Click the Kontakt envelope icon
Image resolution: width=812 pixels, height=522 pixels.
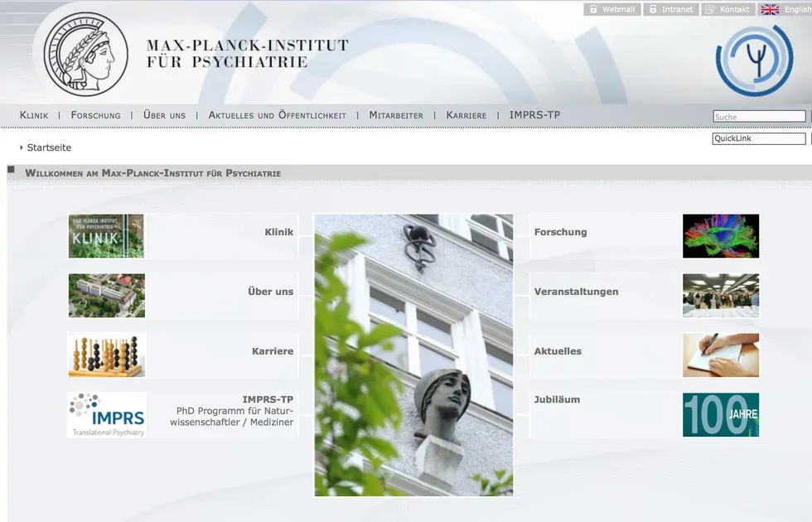pyautogui.click(x=711, y=9)
